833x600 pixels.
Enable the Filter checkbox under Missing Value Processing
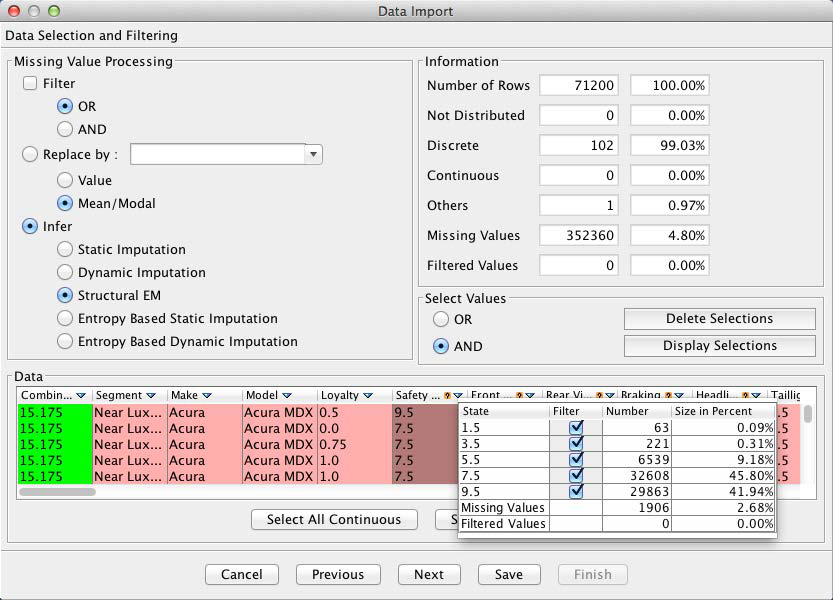tap(30, 84)
